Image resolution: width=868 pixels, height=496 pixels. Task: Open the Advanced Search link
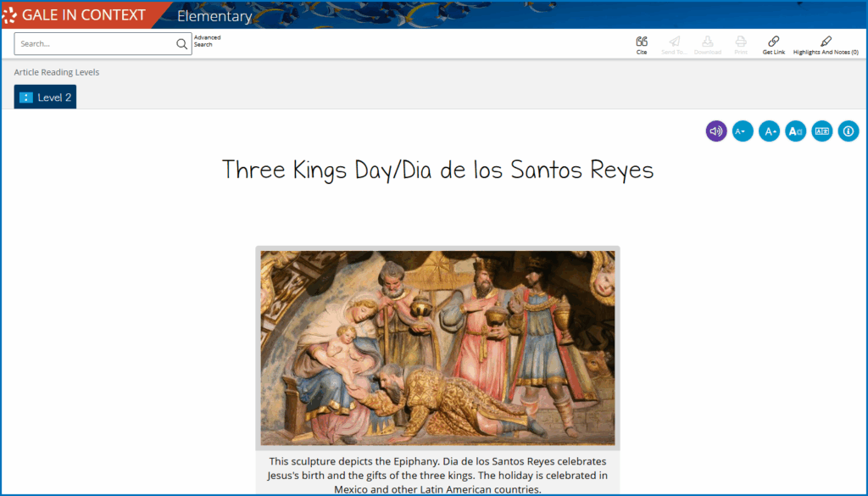coord(207,41)
